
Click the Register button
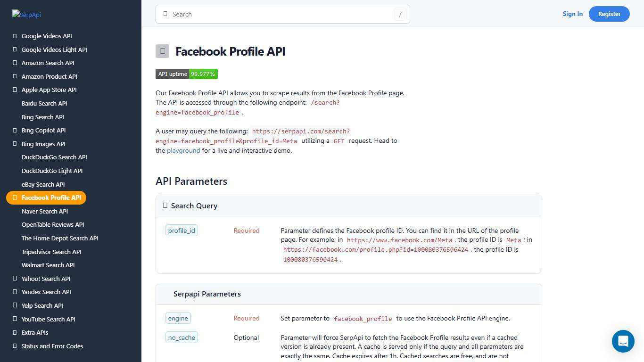click(609, 14)
